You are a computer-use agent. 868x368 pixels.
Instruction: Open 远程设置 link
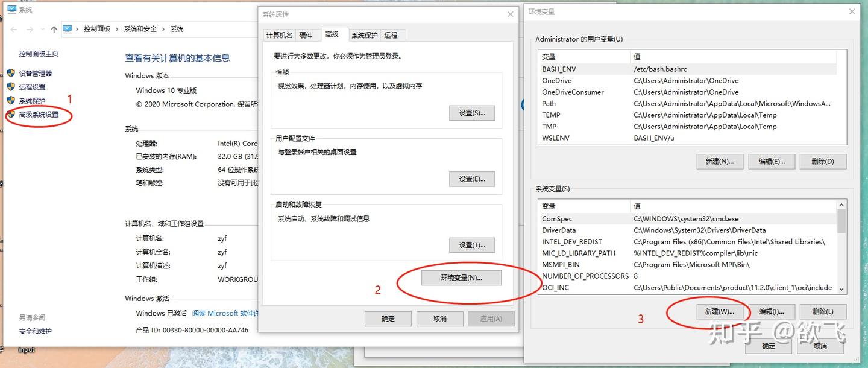(x=32, y=87)
